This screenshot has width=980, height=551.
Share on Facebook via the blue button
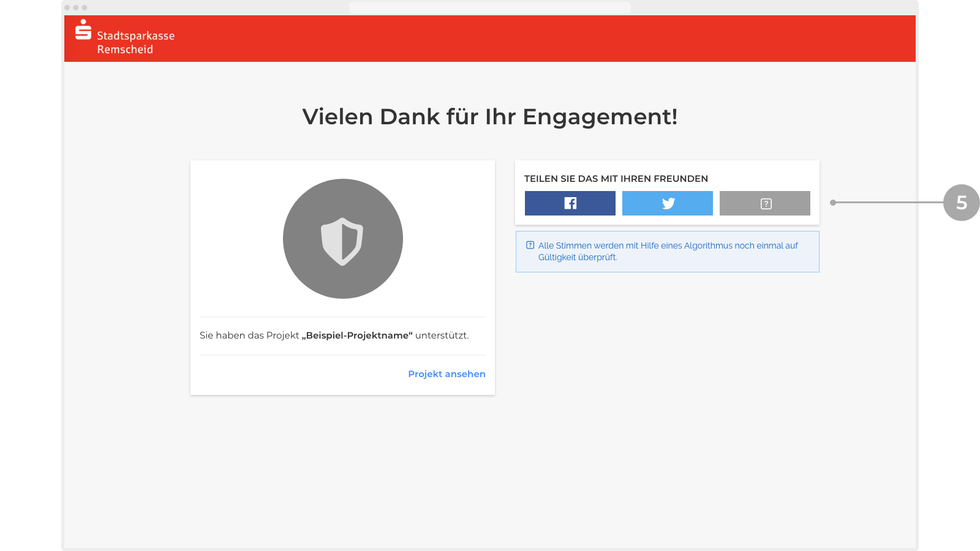pos(570,203)
